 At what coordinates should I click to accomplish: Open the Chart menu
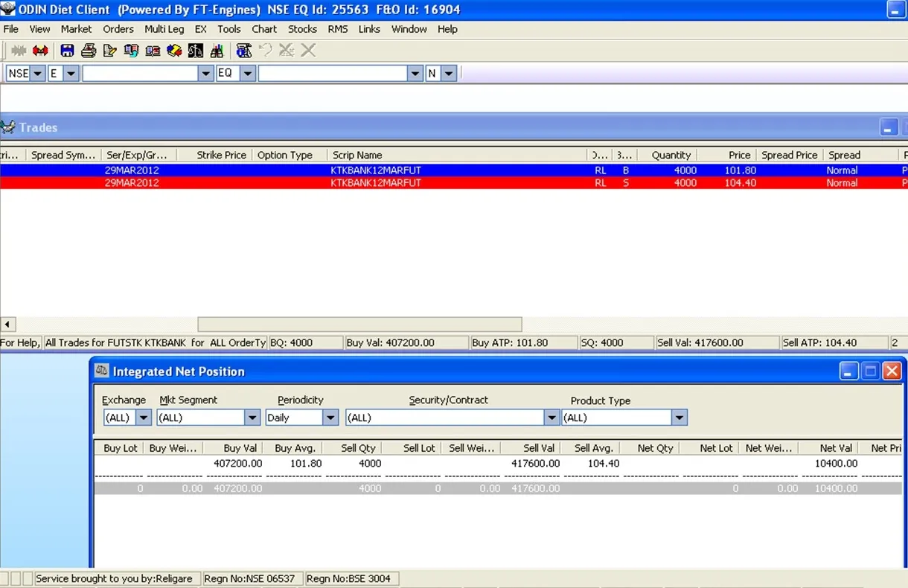pos(264,29)
